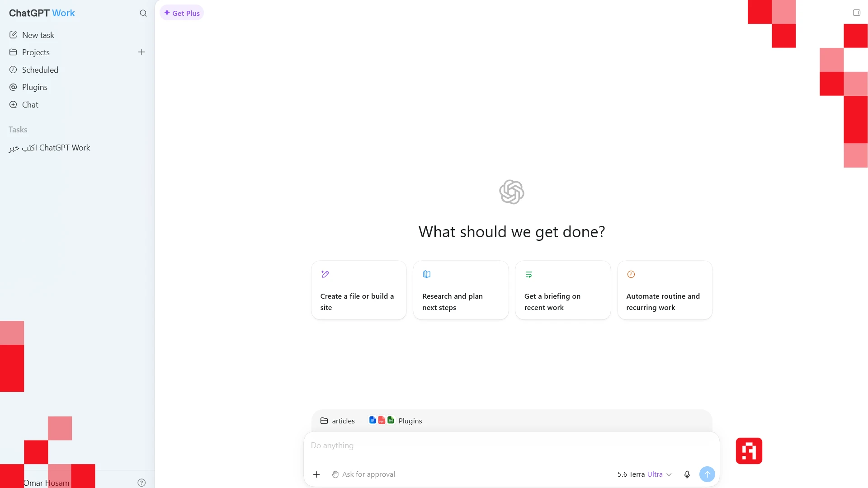
Task: Open the Plugins chip above composer
Action: pos(395,421)
